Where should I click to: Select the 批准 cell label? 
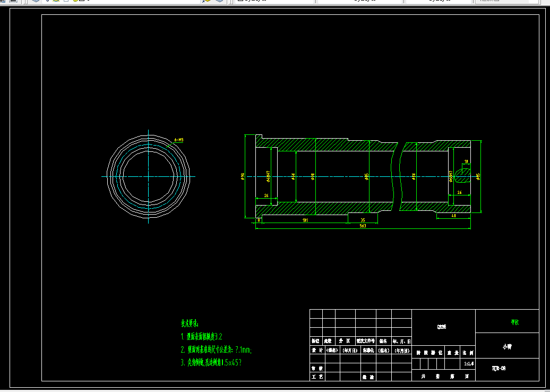click(367, 377)
